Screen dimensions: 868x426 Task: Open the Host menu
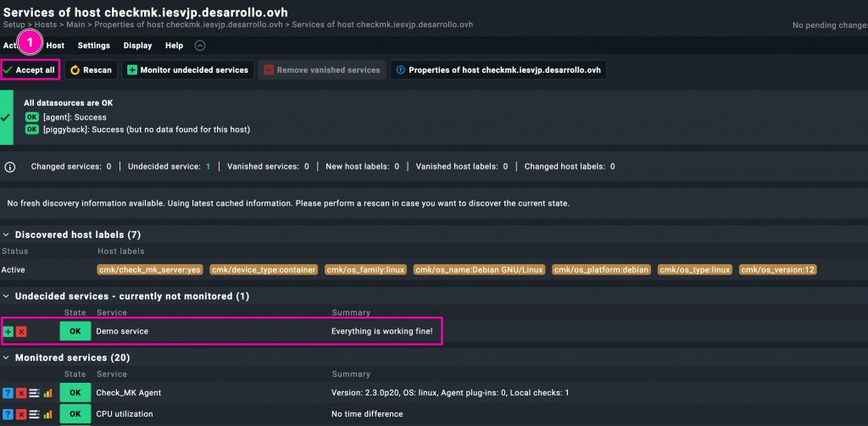pos(55,46)
